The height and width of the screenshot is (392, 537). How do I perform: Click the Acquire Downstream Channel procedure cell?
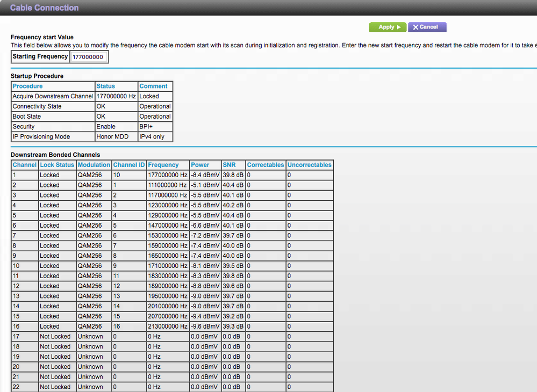coord(53,96)
